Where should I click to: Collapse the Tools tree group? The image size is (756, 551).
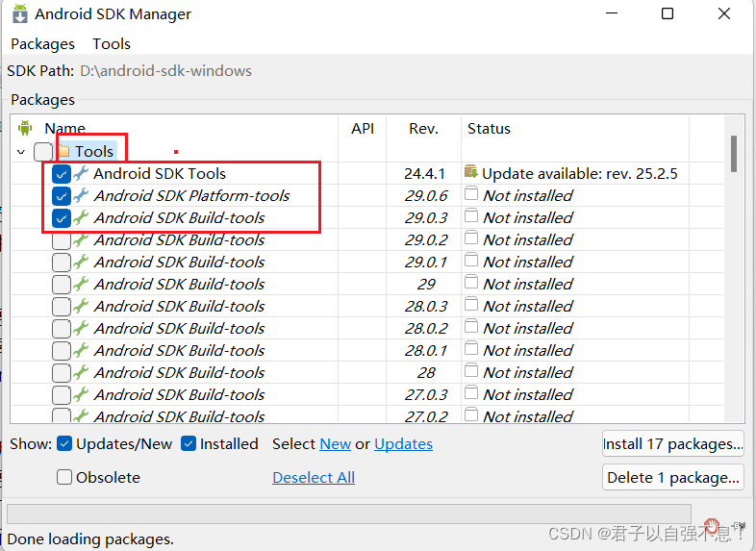tap(21, 152)
